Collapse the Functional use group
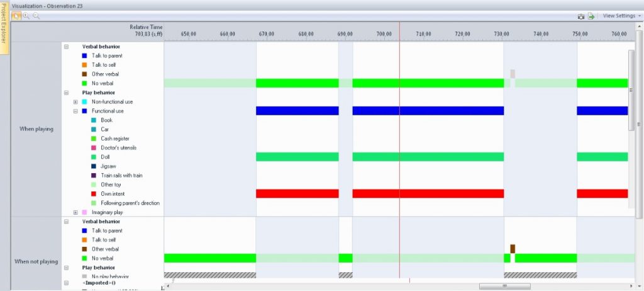This screenshot has height=291, width=644. pyautogui.click(x=75, y=111)
